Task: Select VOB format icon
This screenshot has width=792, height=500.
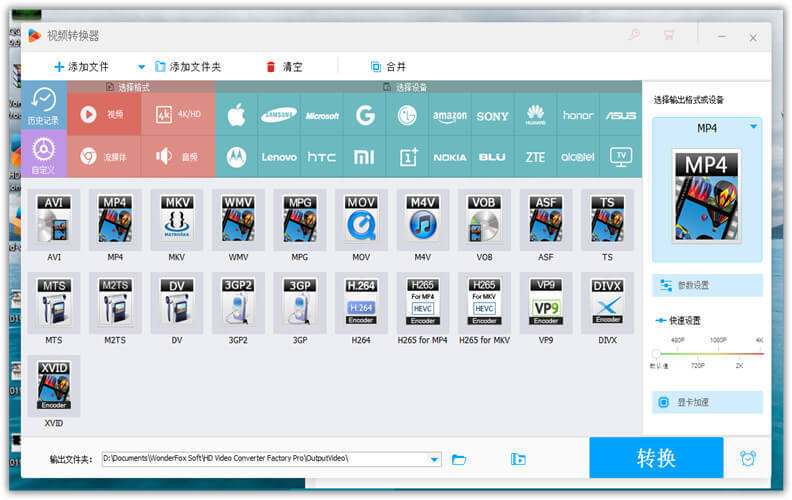Action: click(484, 220)
